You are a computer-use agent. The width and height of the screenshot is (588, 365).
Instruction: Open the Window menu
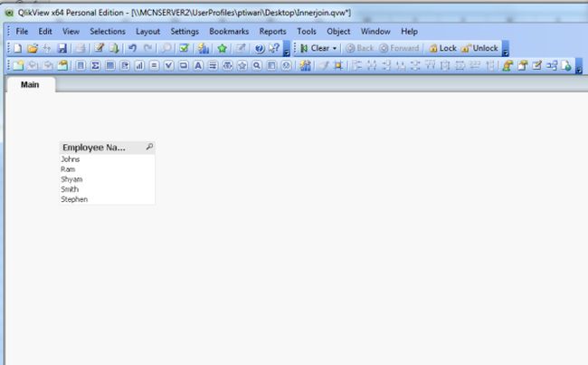point(375,32)
